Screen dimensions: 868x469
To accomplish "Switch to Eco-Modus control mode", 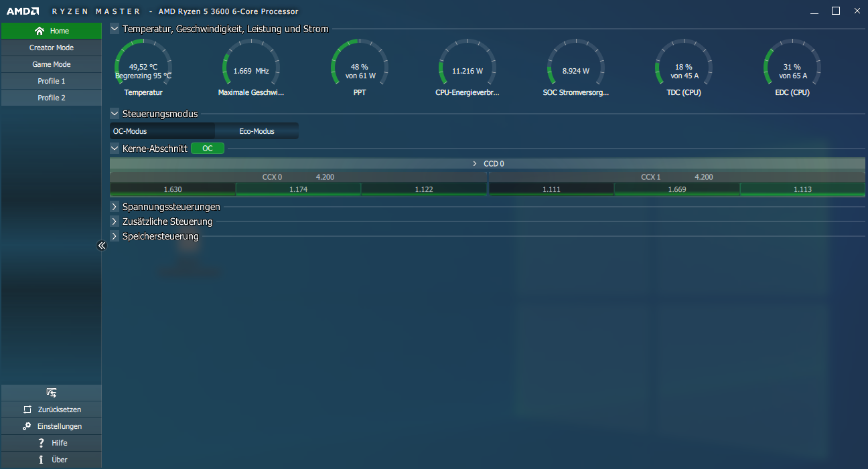I will (x=257, y=131).
